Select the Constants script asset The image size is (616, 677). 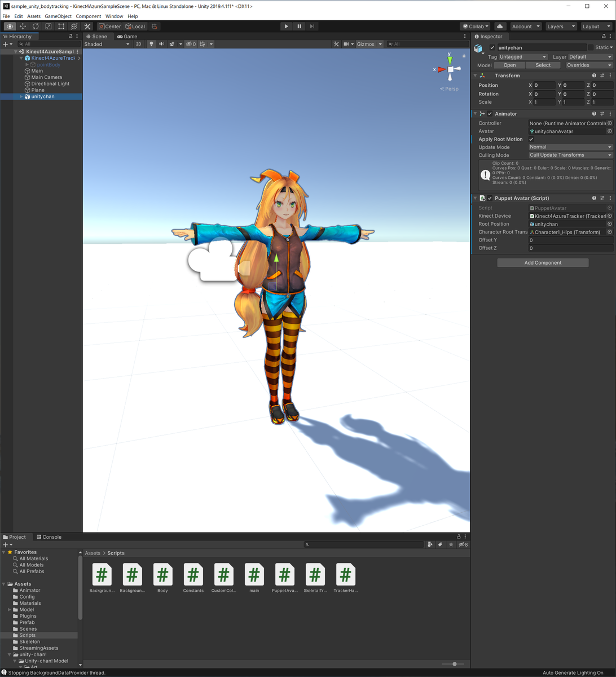click(x=193, y=578)
